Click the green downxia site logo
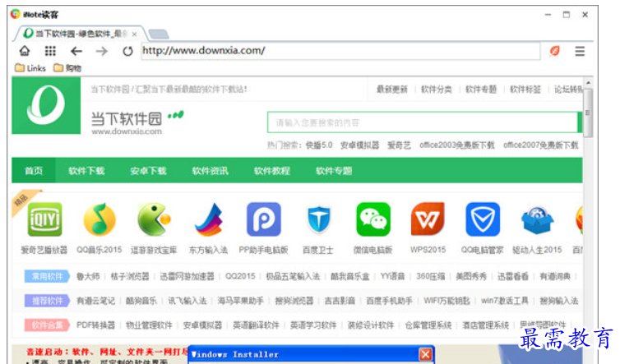The height and width of the screenshot is (364, 620). [46, 105]
